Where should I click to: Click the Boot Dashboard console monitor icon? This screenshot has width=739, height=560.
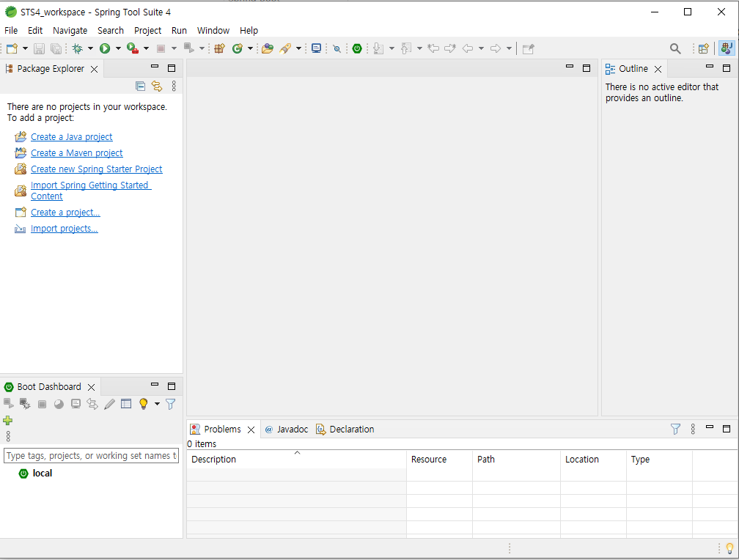pos(76,404)
